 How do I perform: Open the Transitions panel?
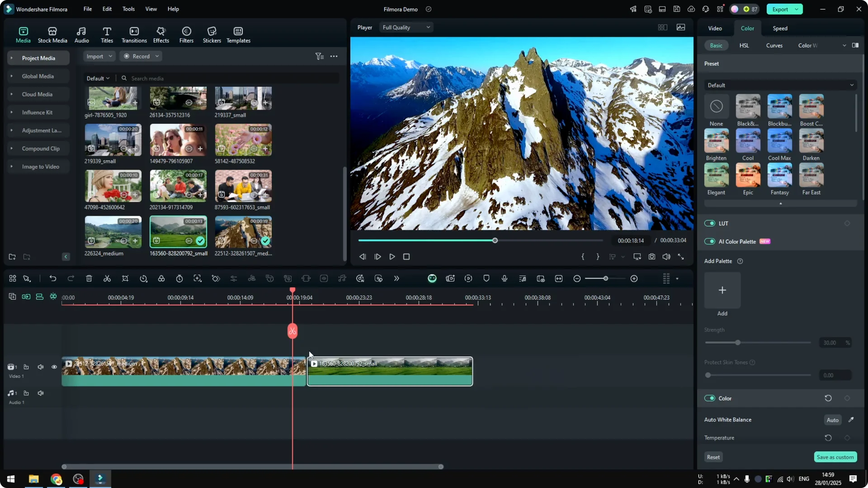(x=134, y=35)
